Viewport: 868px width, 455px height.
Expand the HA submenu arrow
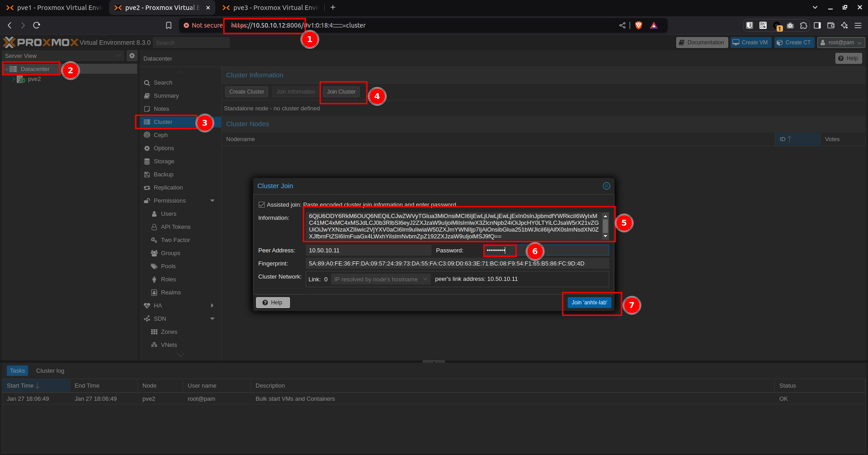[x=212, y=306]
